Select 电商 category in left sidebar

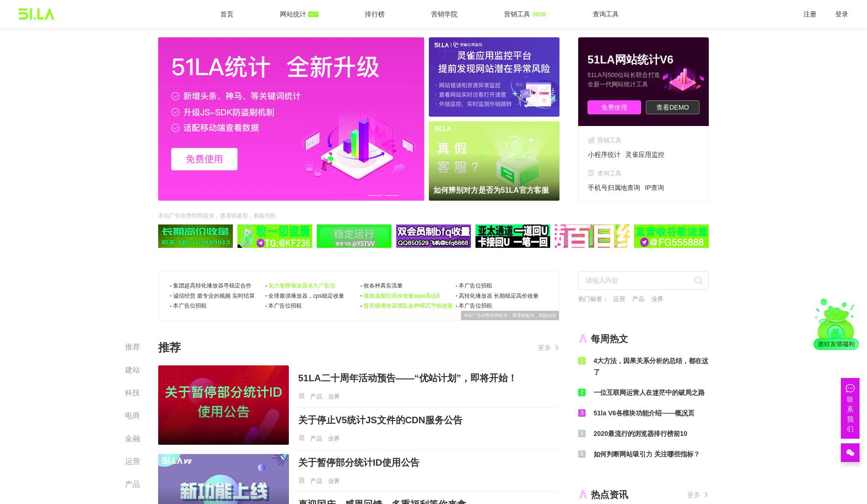coord(133,416)
